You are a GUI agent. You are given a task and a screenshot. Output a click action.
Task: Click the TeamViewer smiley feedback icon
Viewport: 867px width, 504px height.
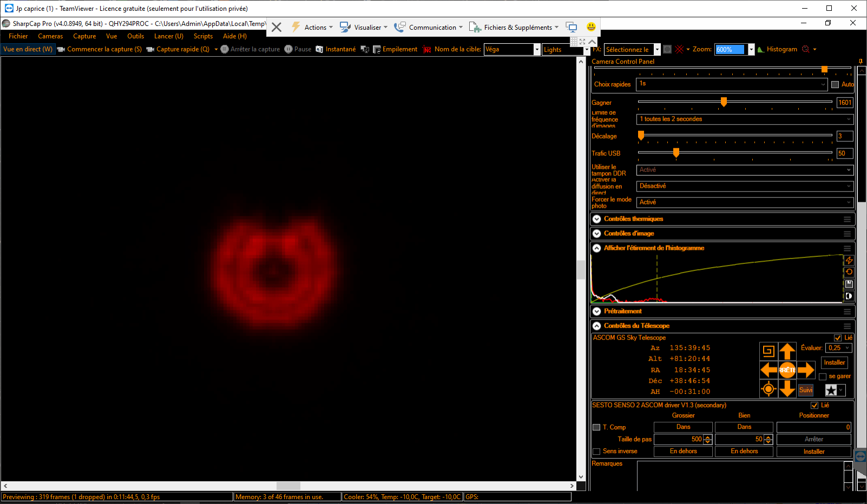pos(591,26)
